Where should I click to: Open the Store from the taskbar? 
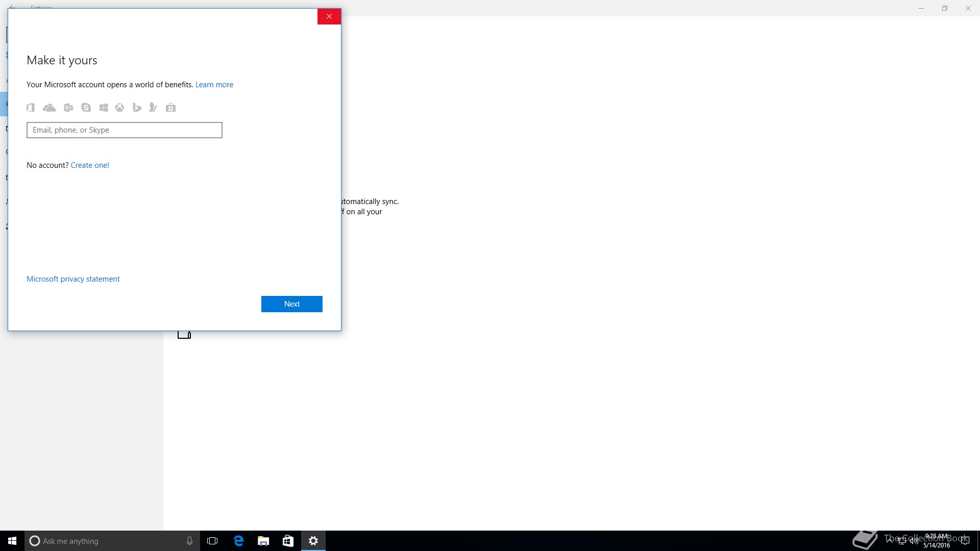[288, 541]
